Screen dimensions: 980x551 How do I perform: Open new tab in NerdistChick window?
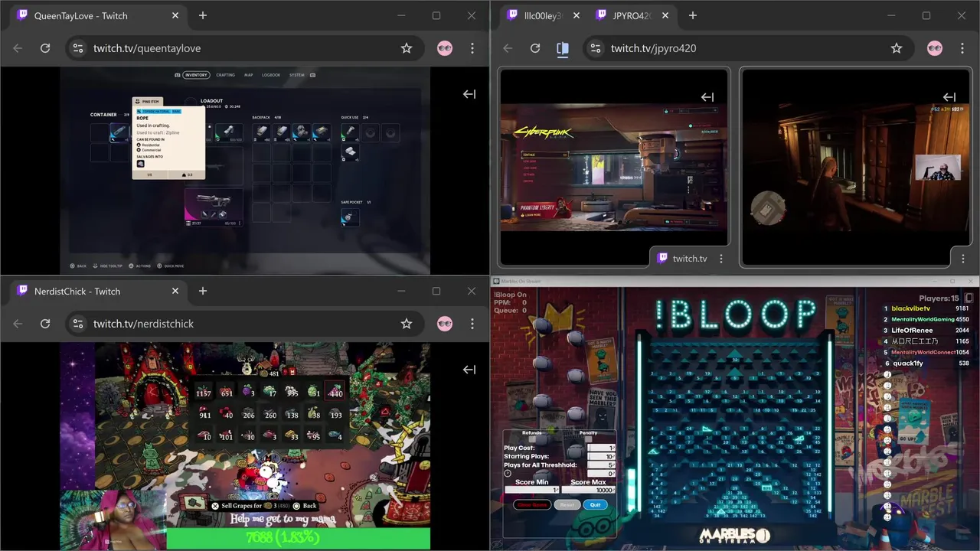[203, 291]
